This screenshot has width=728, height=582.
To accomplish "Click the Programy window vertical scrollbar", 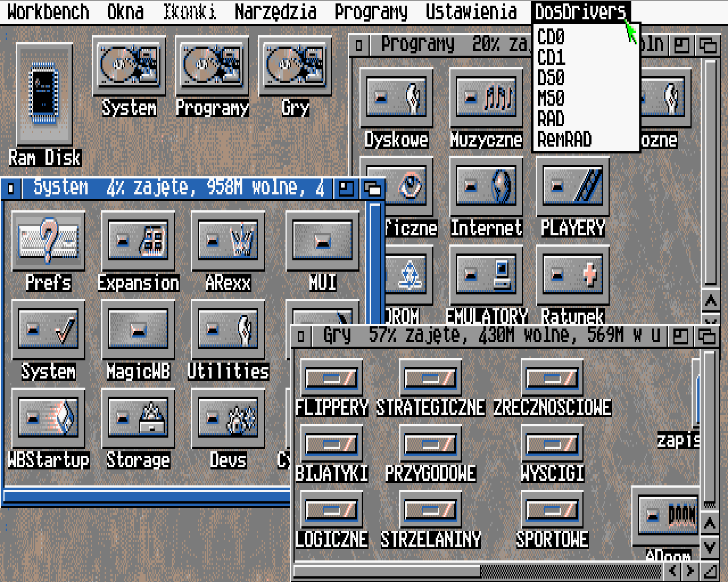I will tap(710, 172).
